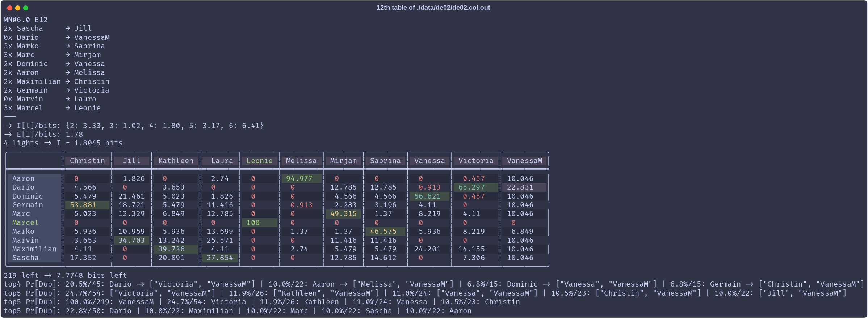The image size is (868, 318).
Task: Click the Christin column header in table
Action: [x=87, y=161]
